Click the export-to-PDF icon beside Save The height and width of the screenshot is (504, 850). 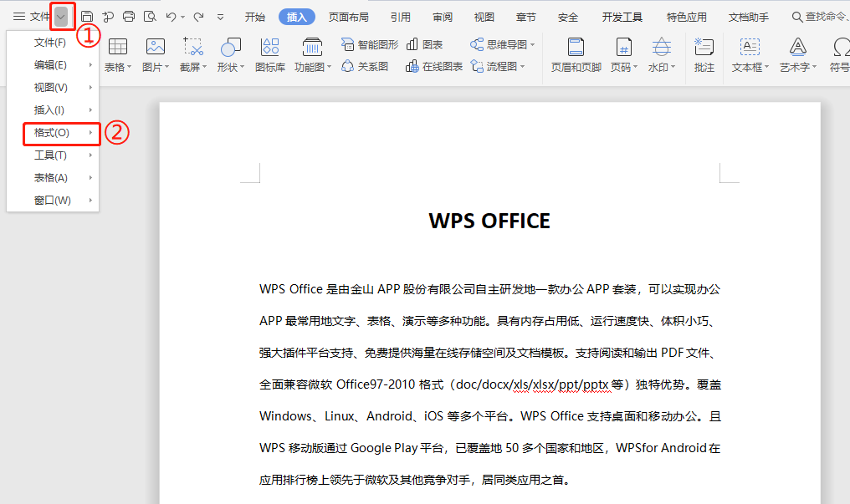click(x=108, y=17)
